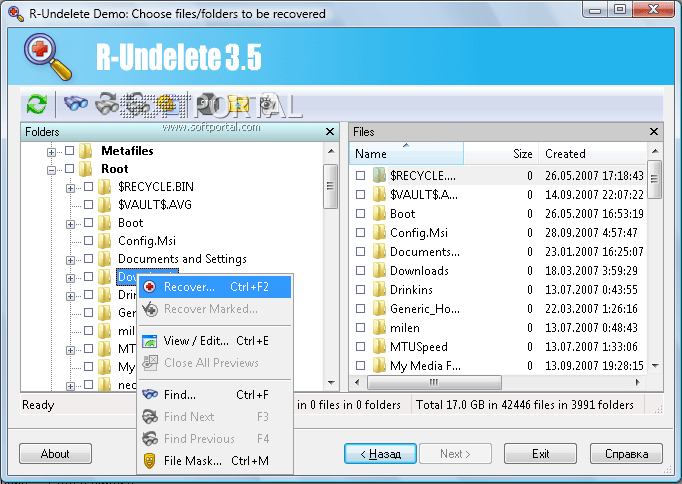The height and width of the screenshot is (484, 682).
Task: Check the Boot checkbox in Files list
Action: [x=361, y=214]
